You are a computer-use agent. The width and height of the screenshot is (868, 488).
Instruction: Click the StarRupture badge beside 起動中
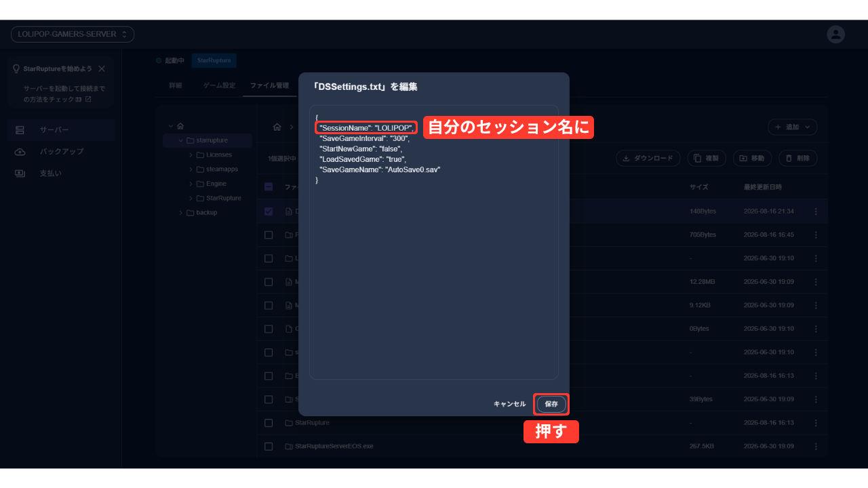(x=214, y=60)
